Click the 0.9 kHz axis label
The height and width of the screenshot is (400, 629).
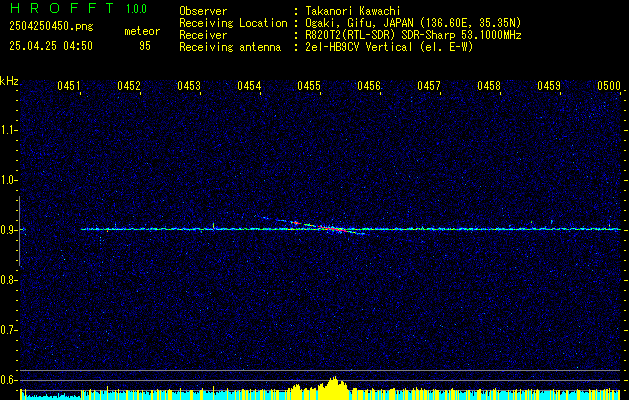click(x=9, y=230)
